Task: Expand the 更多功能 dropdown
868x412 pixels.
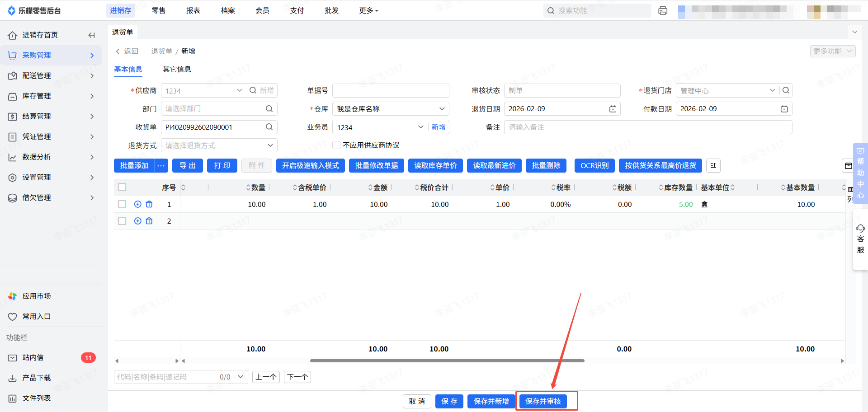Action: [832, 51]
